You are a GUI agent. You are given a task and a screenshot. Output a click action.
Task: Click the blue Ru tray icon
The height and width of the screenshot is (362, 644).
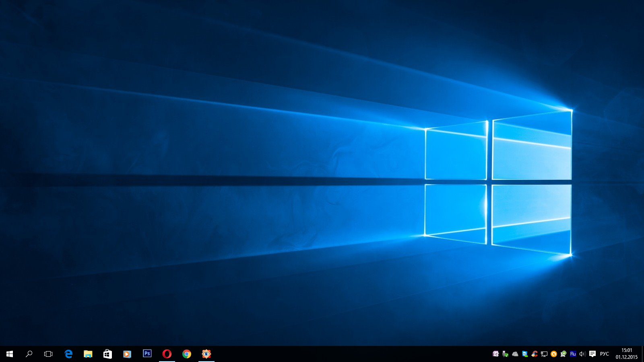pyautogui.click(x=573, y=354)
